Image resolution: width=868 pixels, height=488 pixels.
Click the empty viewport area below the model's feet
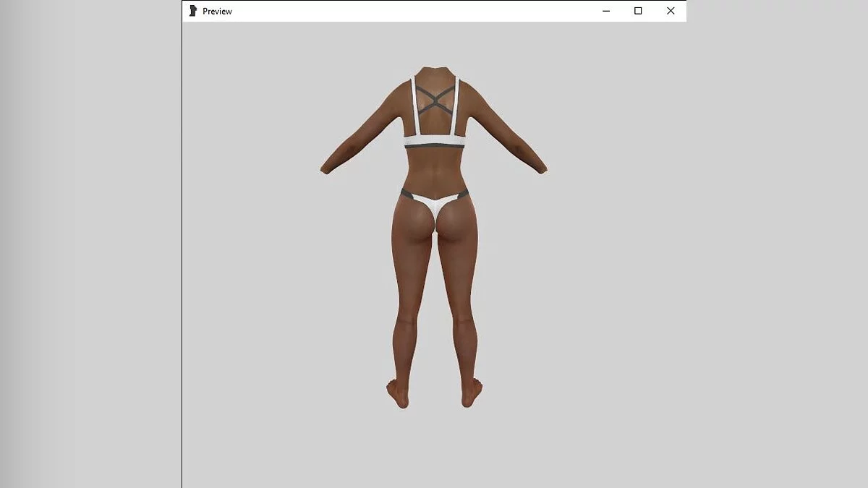point(434,448)
